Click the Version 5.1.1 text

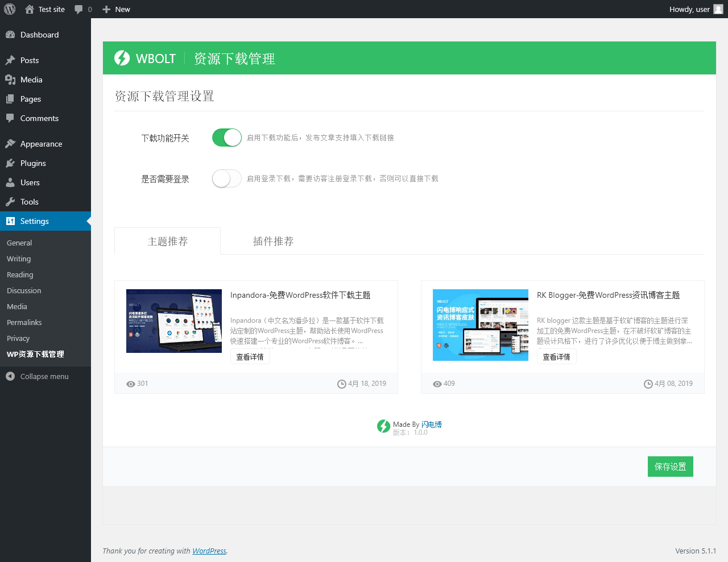(696, 551)
